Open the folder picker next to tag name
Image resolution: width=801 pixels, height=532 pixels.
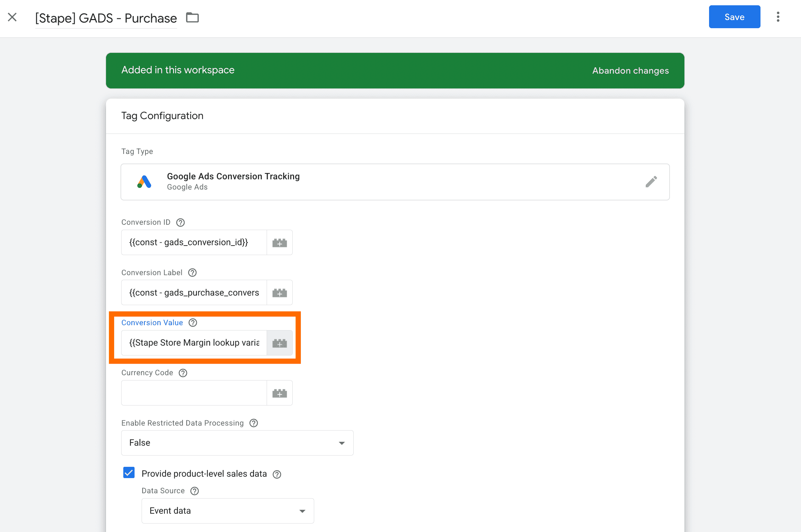pos(192,17)
